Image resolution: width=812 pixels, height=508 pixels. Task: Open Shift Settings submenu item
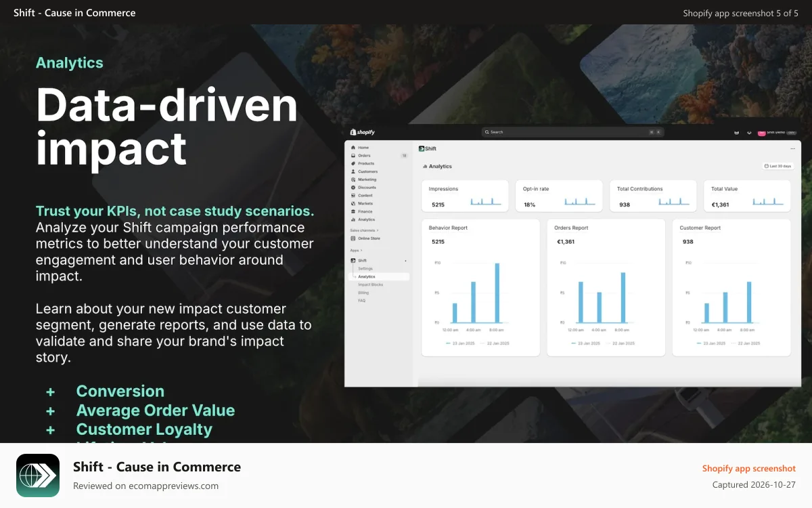[365, 269]
